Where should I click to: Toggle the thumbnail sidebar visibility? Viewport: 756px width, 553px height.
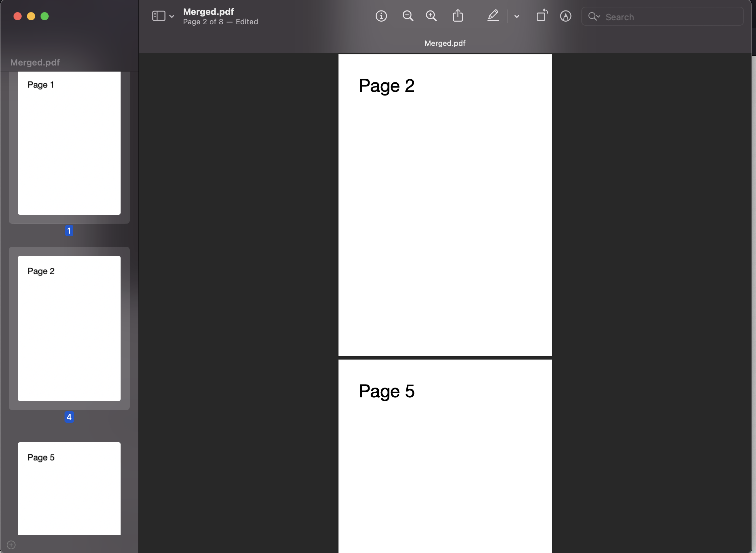pyautogui.click(x=158, y=15)
